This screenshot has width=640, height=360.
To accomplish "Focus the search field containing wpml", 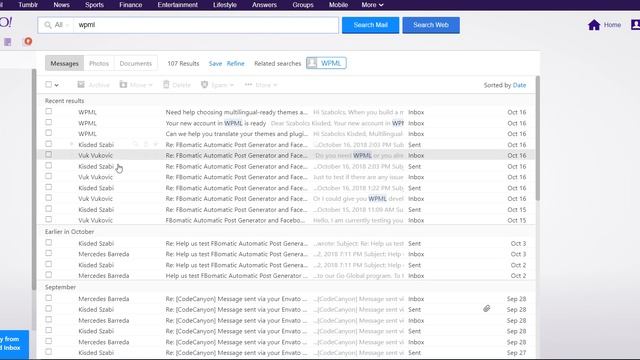I will click(206, 25).
